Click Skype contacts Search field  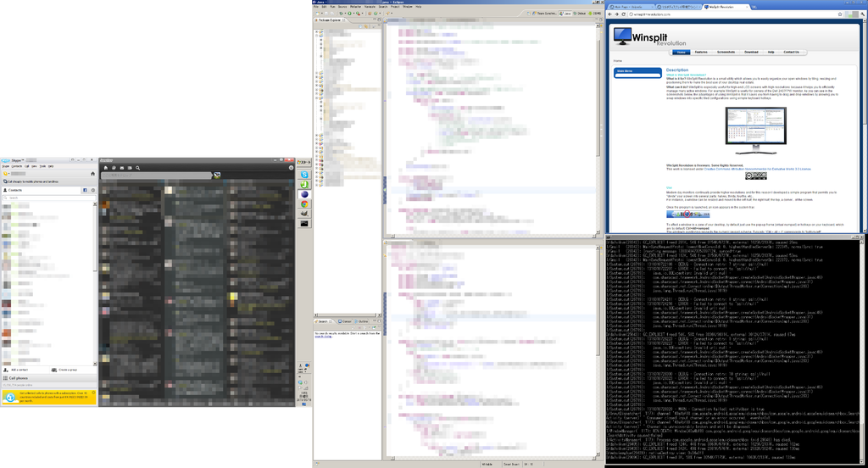point(48,198)
